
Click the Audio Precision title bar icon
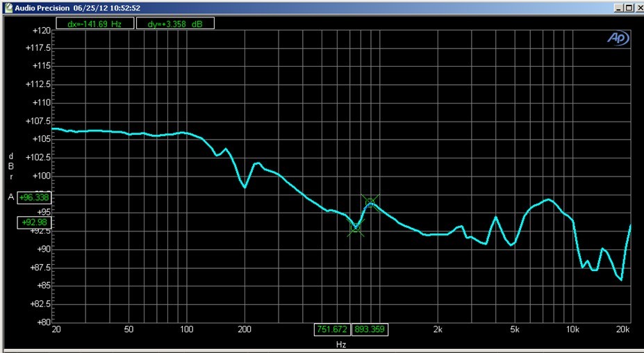[x=8, y=8]
